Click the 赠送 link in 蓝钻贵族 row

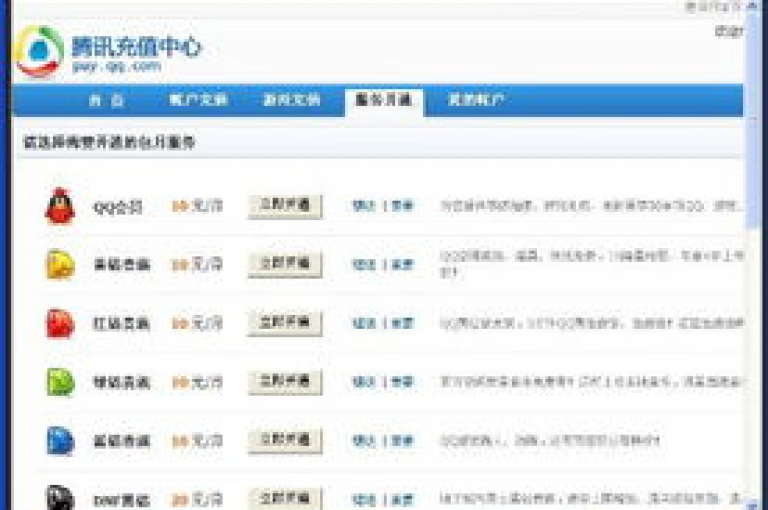(364, 441)
